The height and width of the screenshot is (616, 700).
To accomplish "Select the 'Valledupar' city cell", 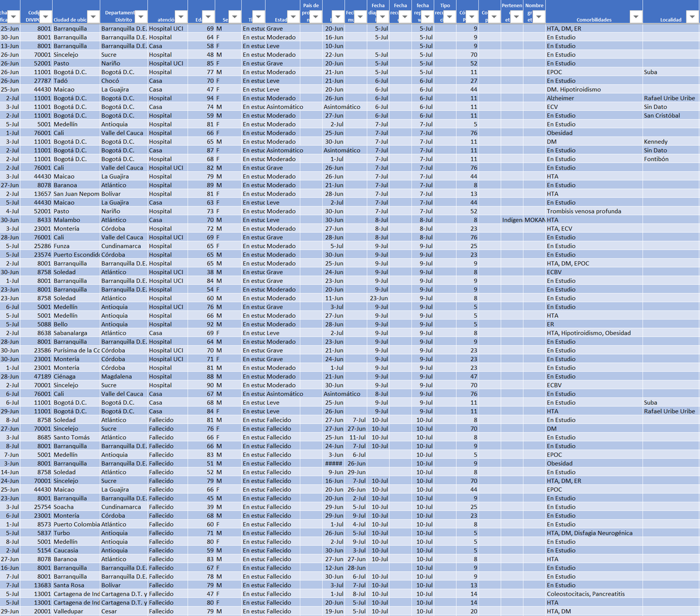I will [76, 611].
